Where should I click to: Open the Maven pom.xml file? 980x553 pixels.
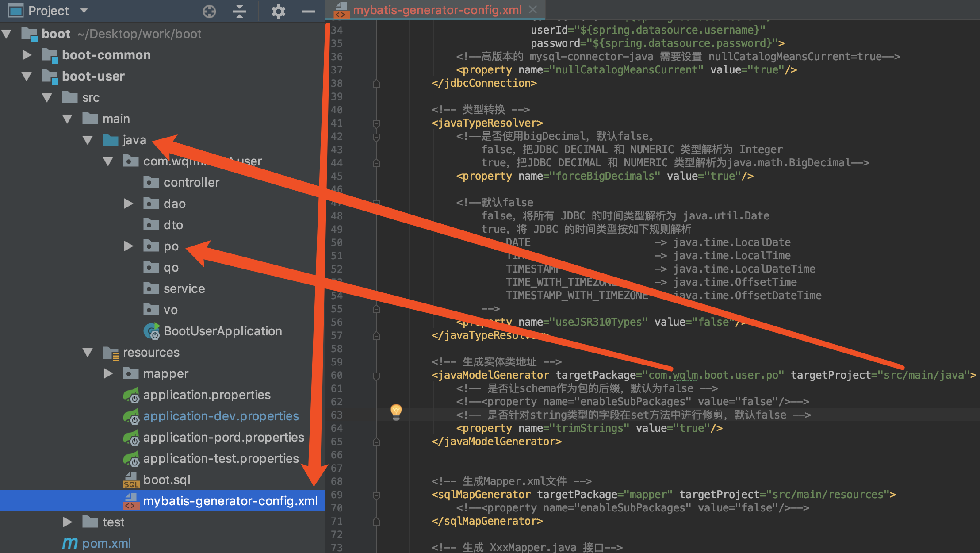[x=107, y=543]
